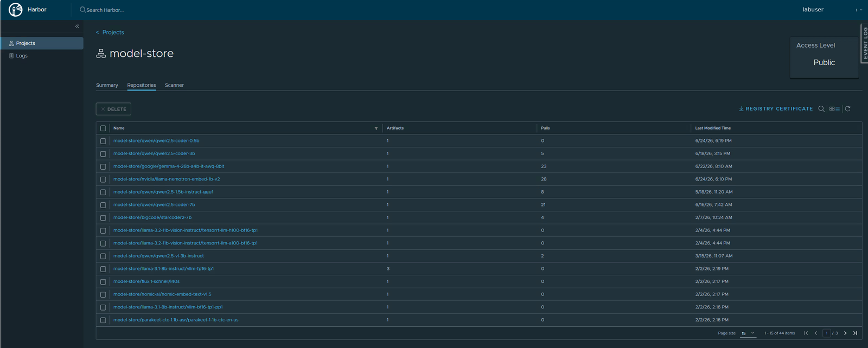Click the repository search magnifier icon
868x348 pixels.
[821, 109]
